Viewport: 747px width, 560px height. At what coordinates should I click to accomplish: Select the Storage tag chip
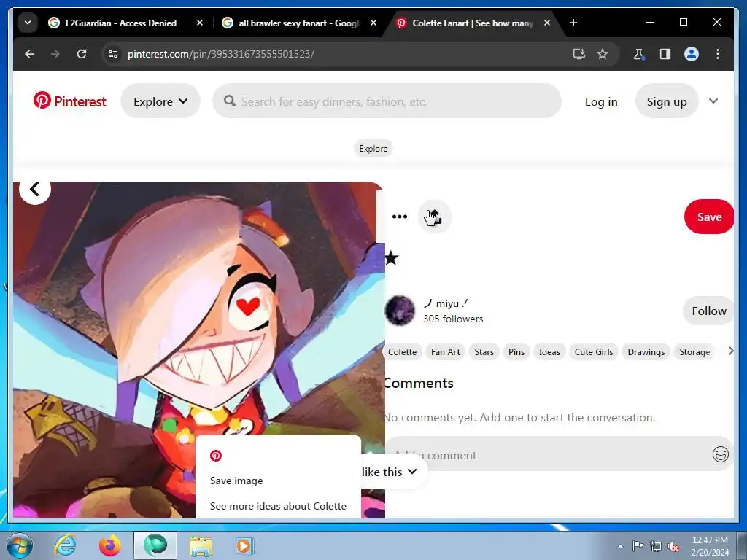point(694,352)
